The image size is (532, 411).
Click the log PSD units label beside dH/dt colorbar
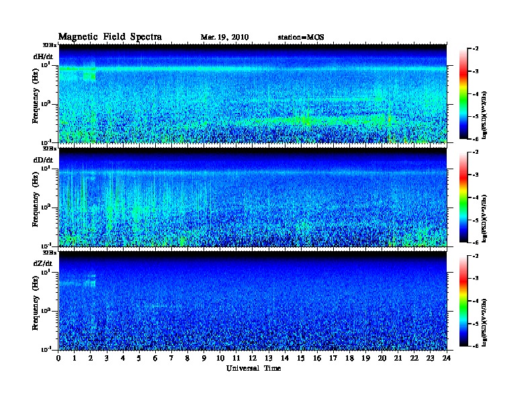pyautogui.click(x=484, y=115)
